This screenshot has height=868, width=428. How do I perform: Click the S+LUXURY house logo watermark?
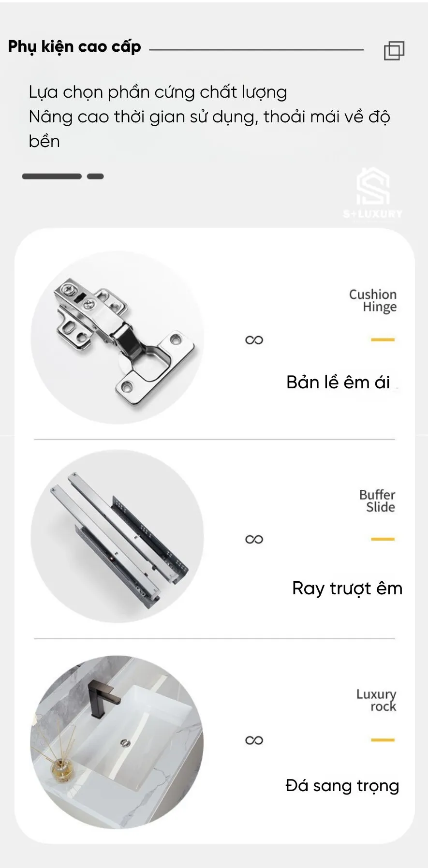(373, 193)
